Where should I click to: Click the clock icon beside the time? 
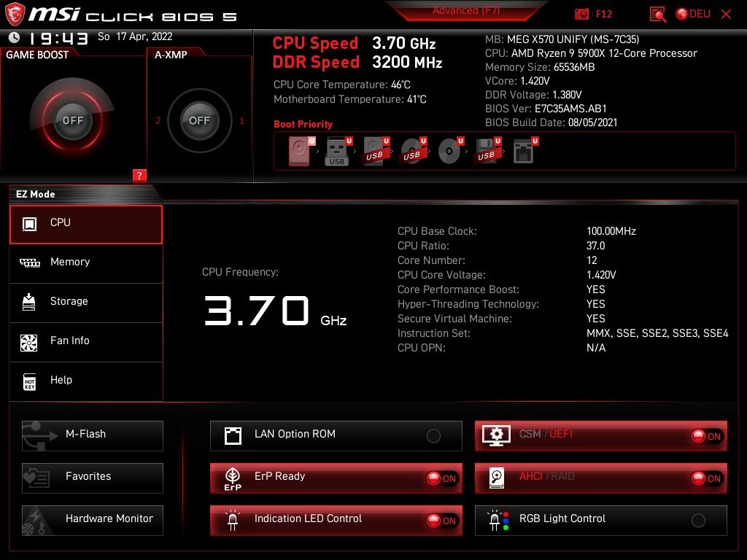point(15,37)
